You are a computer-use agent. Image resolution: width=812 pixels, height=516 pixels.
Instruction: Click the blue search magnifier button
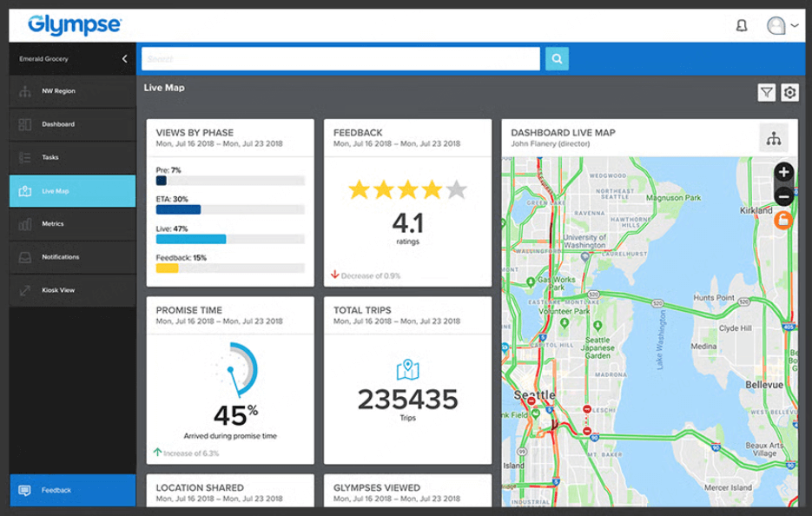click(557, 59)
